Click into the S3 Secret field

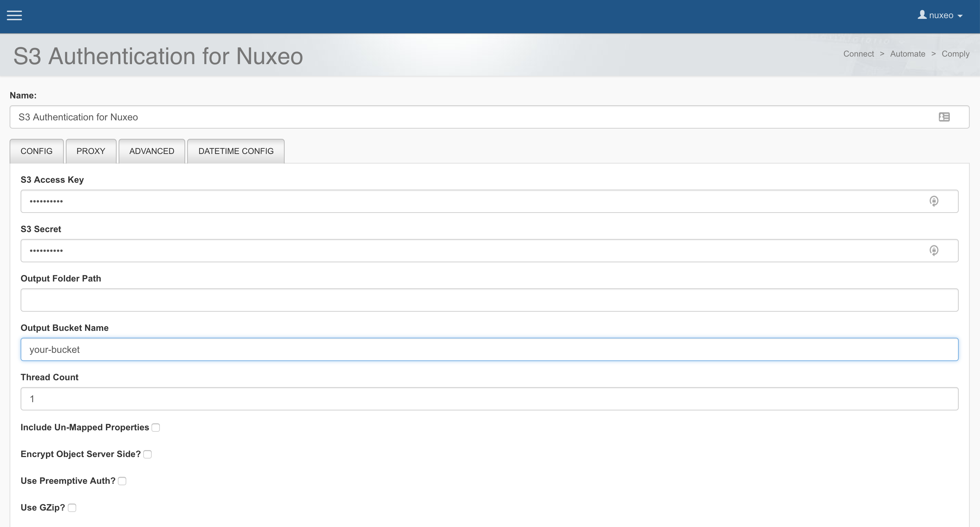[489, 251]
